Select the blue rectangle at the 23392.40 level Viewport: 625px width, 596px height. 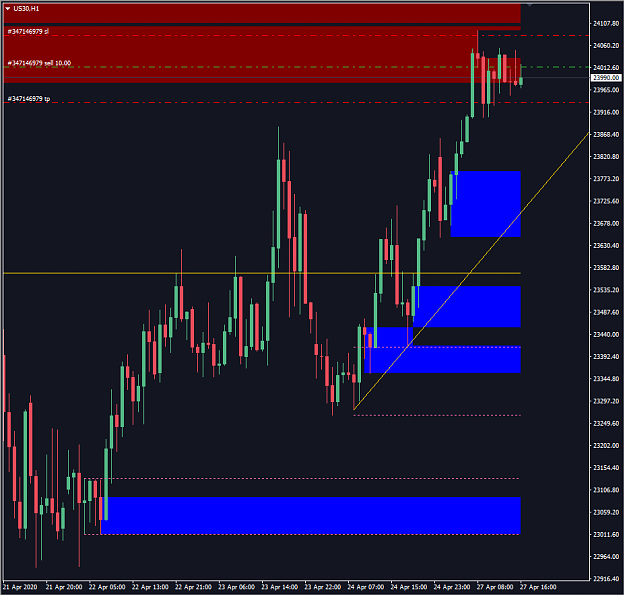[x=442, y=360]
